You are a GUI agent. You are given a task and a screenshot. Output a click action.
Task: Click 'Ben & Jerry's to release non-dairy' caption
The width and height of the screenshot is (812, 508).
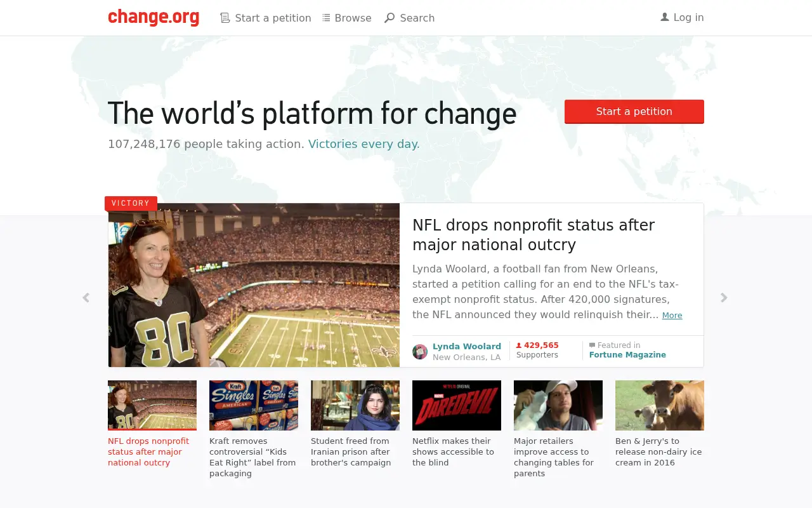[x=658, y=452]
